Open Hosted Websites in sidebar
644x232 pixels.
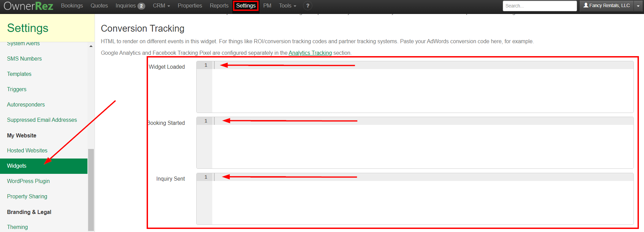click(x=27, y=150)
